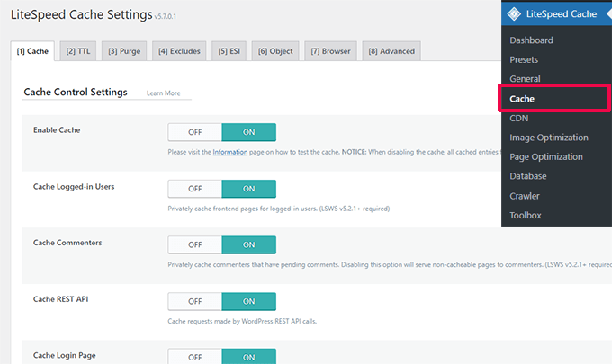Turn Enable Cache OFF

point(195,132)
